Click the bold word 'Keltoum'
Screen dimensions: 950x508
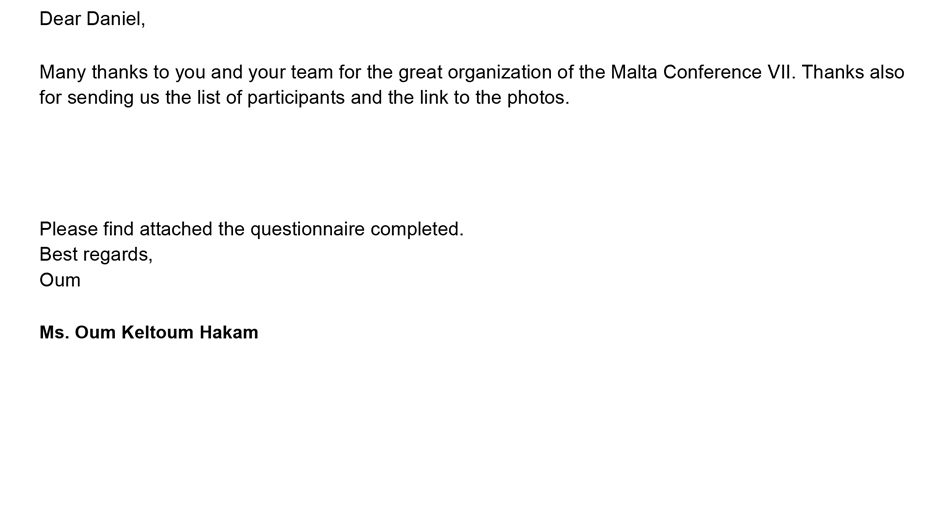158,332
